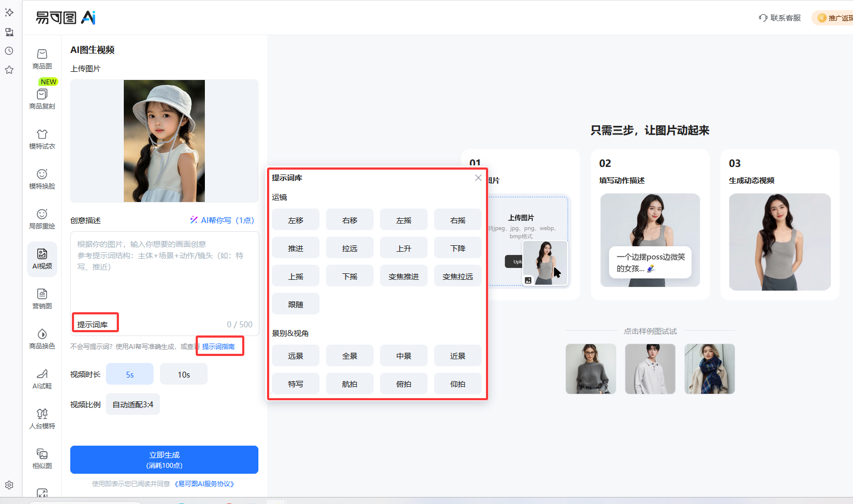Open the 提示词指南 link
The image size is (853, 504).
[218, 346]
